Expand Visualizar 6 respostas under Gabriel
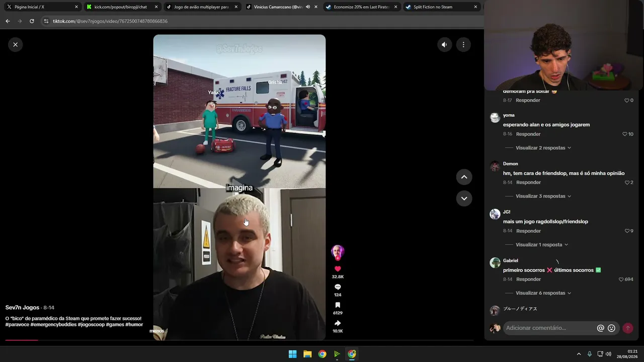 [543, 293]
